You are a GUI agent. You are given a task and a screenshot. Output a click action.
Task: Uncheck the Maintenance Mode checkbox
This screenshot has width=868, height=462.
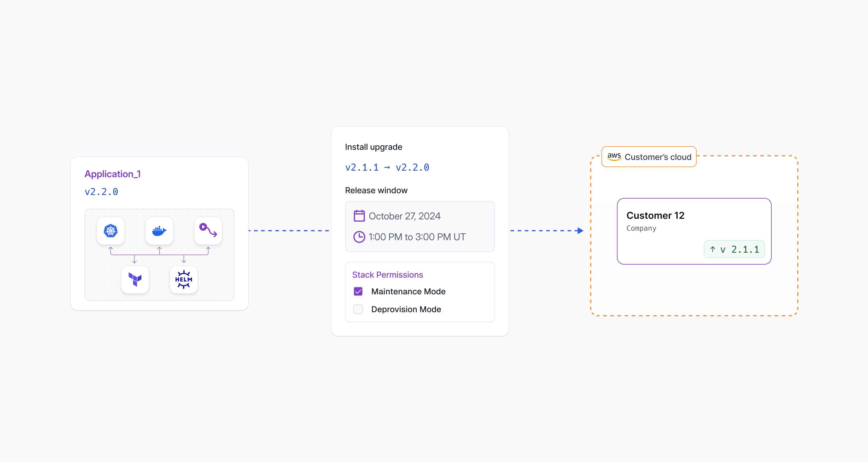click(x=358, y=291)
